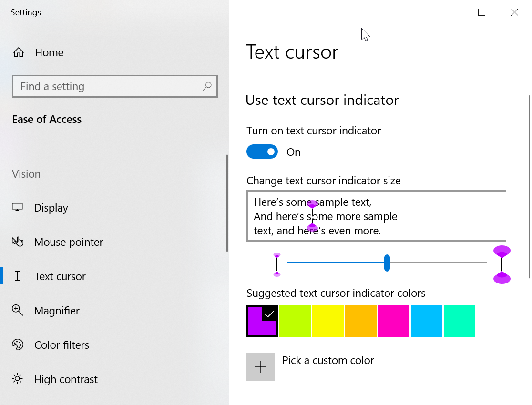
Task: Pick the sky blue color swatch
Action: (x=427, y=321)
